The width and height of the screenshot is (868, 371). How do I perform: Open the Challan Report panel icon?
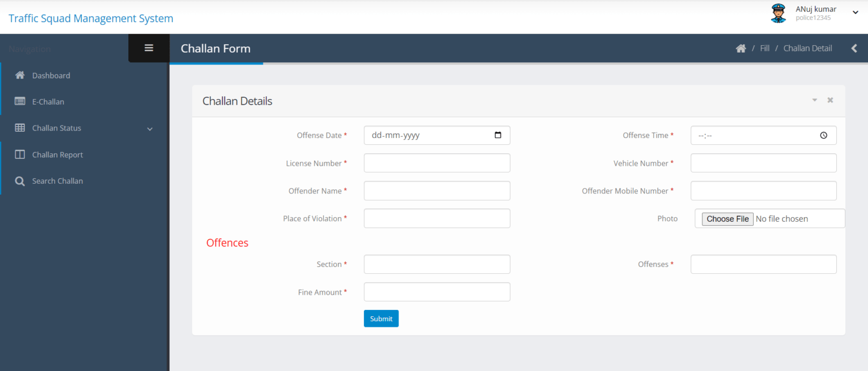(x=19, y=154)
